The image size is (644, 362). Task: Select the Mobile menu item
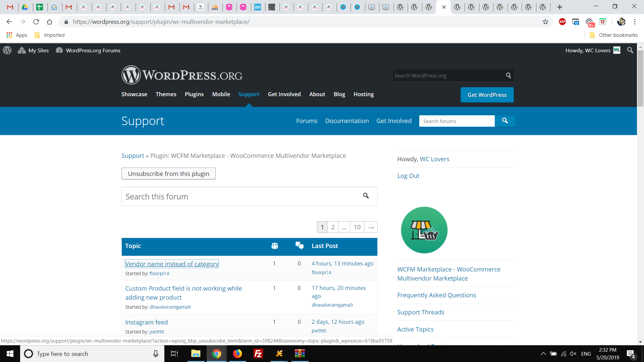(221, 94)
